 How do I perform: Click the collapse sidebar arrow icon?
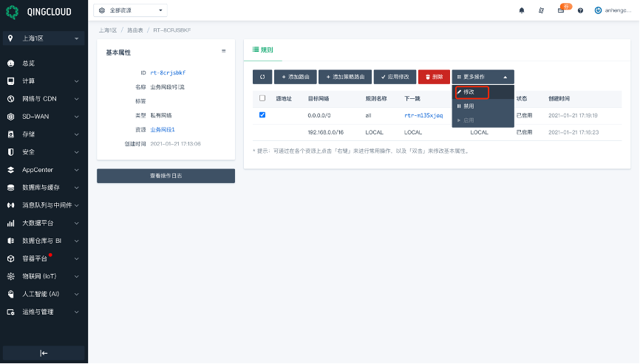click(44, 354)
